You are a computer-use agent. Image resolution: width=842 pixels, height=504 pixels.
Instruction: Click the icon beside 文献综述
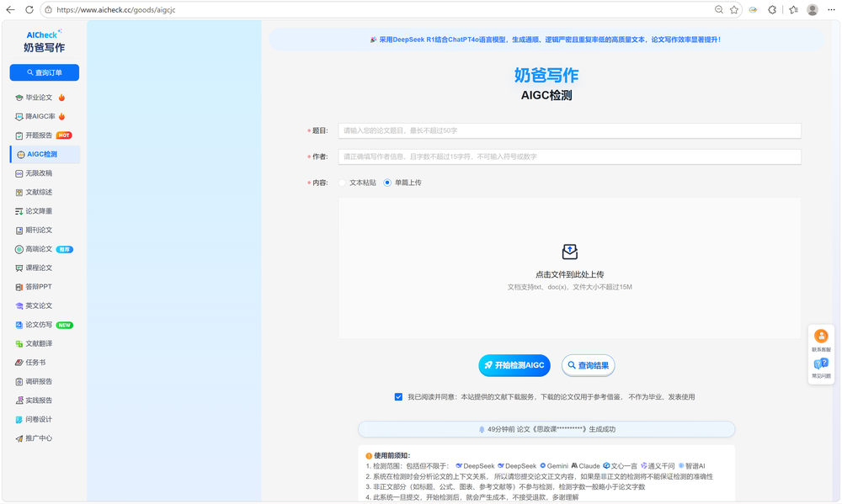click(19, 192)
